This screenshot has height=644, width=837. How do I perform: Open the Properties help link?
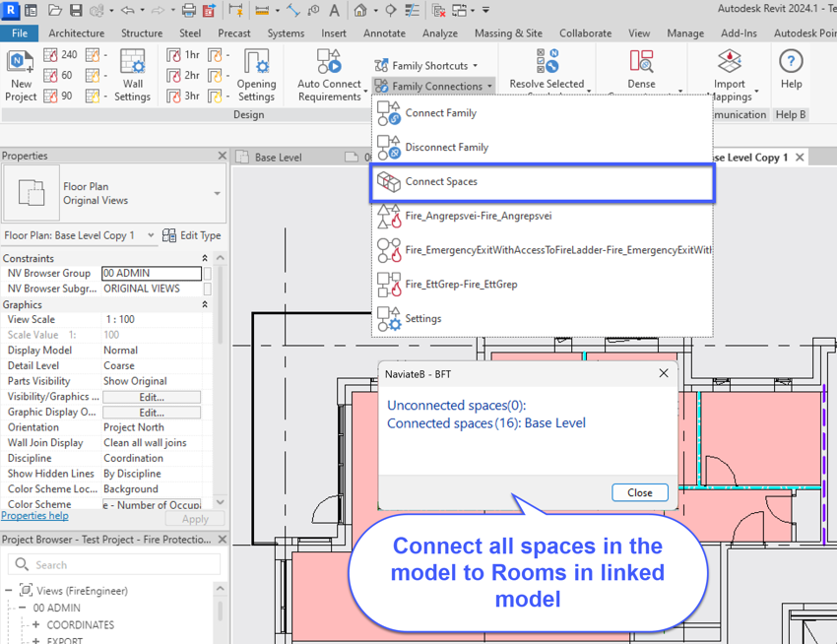[x=34, y=516]
